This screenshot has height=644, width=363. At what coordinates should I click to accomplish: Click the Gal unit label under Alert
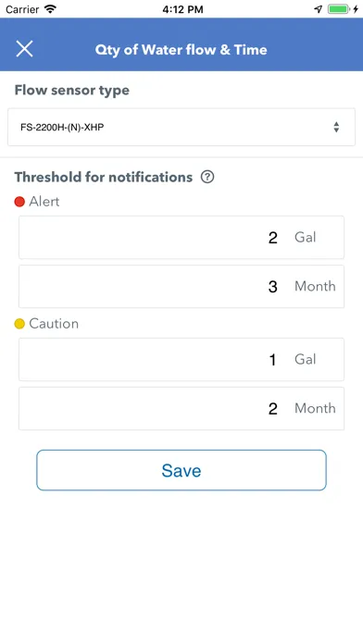click(305, 237)
